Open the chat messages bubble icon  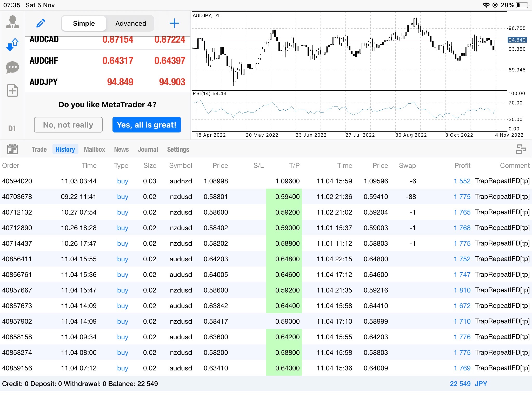tap(12, 68)
